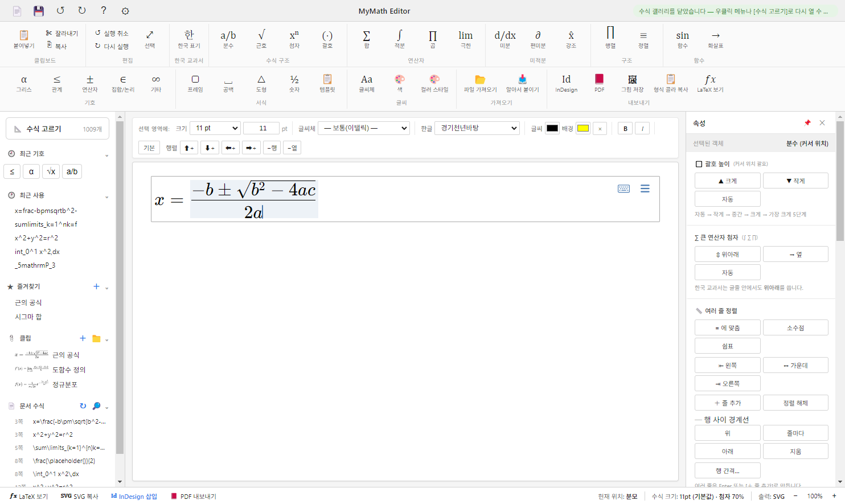The image size is (845, 504).
Task: Click the recent symbol ≤ chip
Action: pos(12,171)
